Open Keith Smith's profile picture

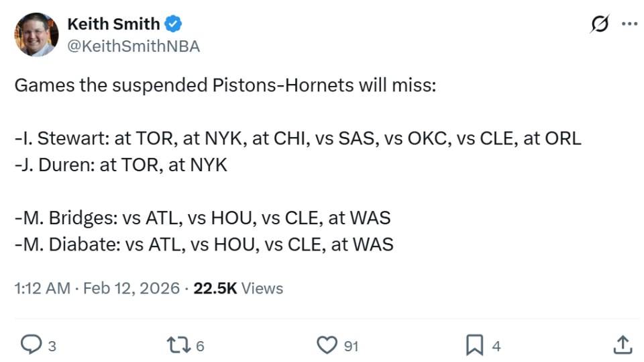(36, 35)
